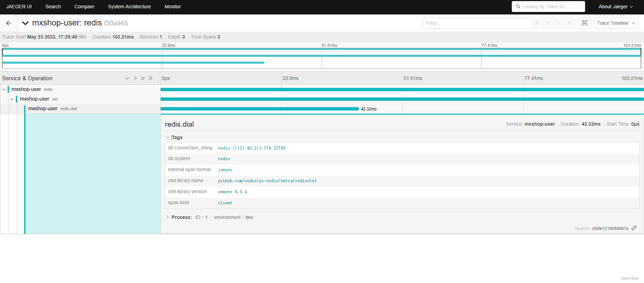Go back using the left arrow
The width and height of the screenshot is (644, 283).
click(x=9, y=23)
